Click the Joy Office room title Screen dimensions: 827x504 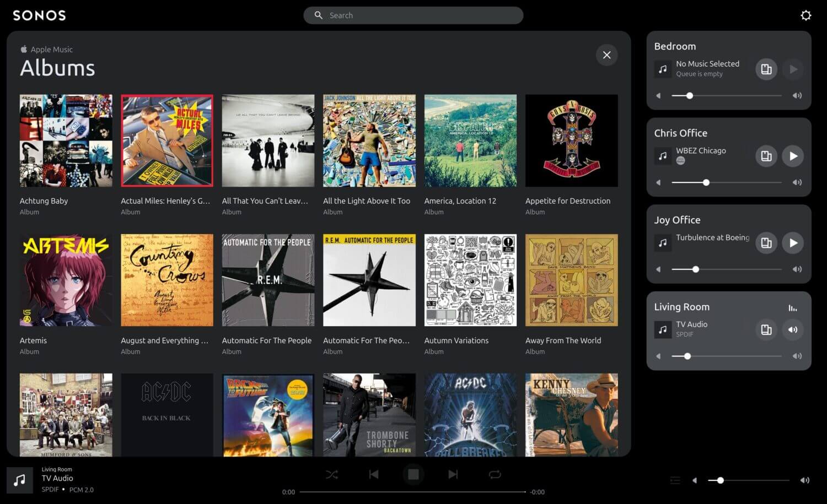click(x=677, y=220)
